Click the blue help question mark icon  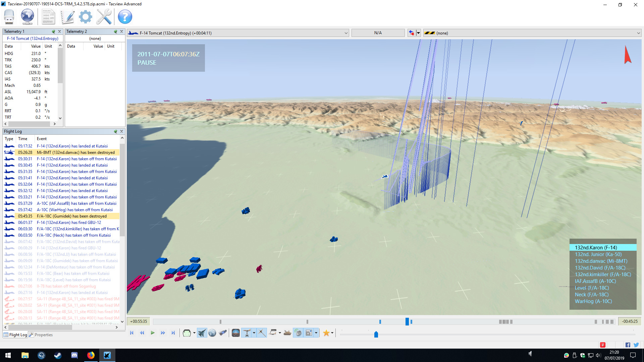click(x=125, y=16)
